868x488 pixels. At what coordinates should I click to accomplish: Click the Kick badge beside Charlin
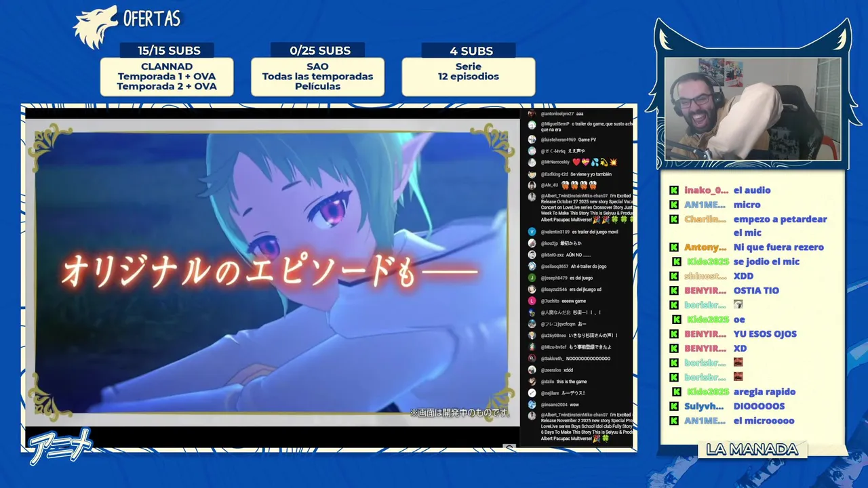coord(674,219)
